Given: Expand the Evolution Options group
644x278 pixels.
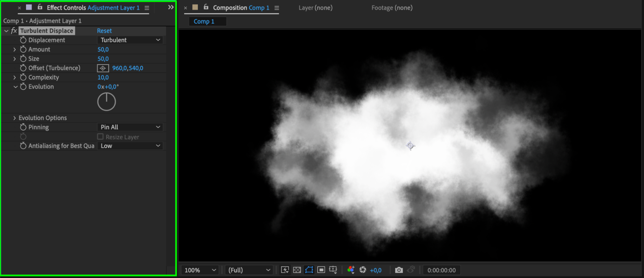Looking at the screenshot, I should (14, 118).
